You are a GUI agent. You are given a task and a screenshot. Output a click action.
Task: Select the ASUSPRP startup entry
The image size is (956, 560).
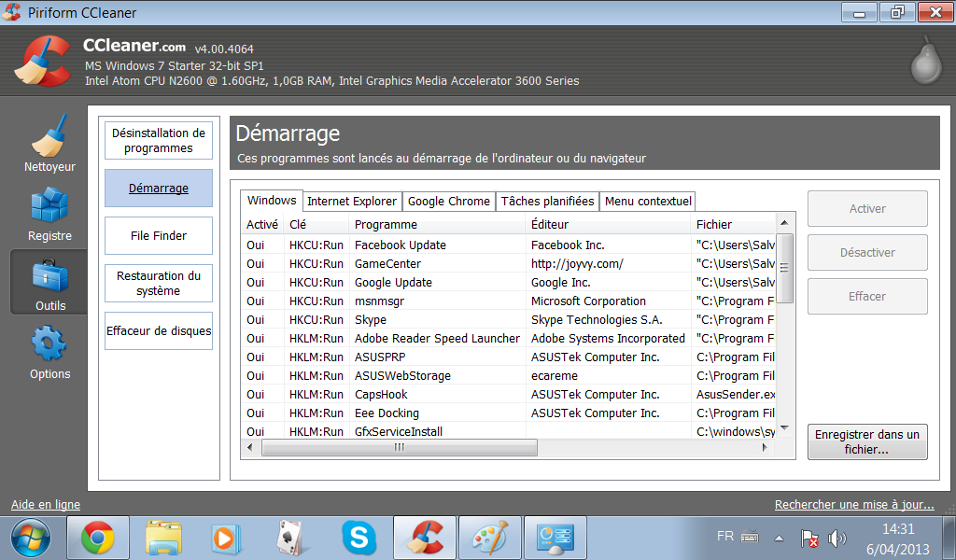pyautogui.click(x=509, y=357)
